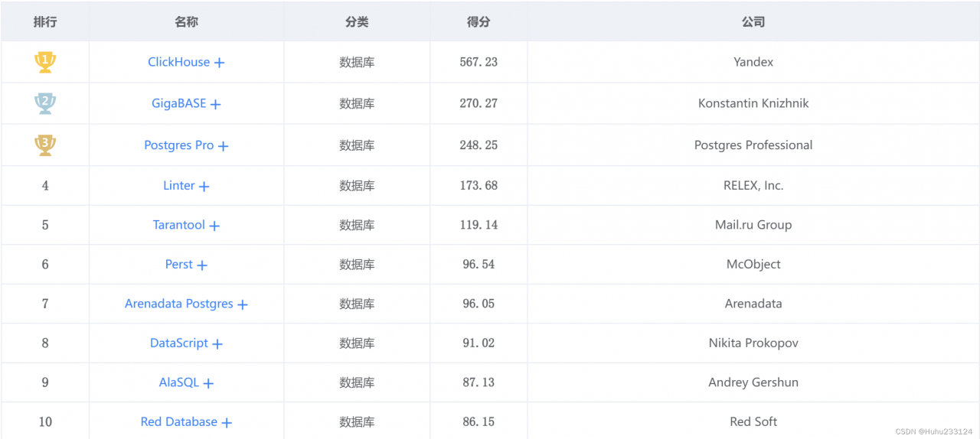The image size is (980, 439).
Task: Follow the Postgres Pro link
Action: tap(178, 145)
